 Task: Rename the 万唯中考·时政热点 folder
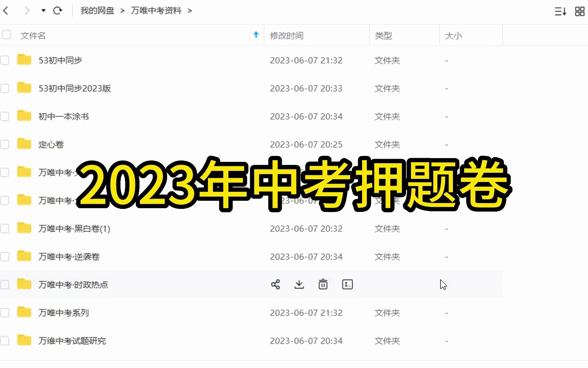(x=347, y=285)
